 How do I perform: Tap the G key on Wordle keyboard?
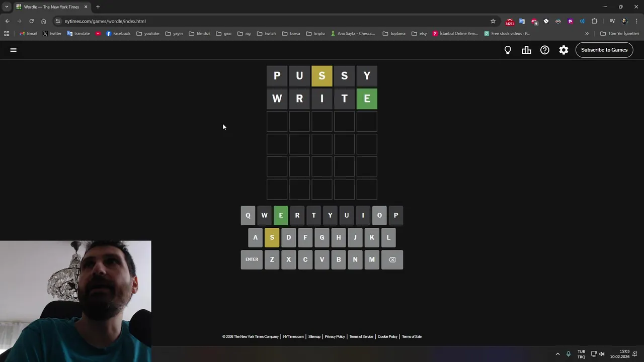point(322,237)
